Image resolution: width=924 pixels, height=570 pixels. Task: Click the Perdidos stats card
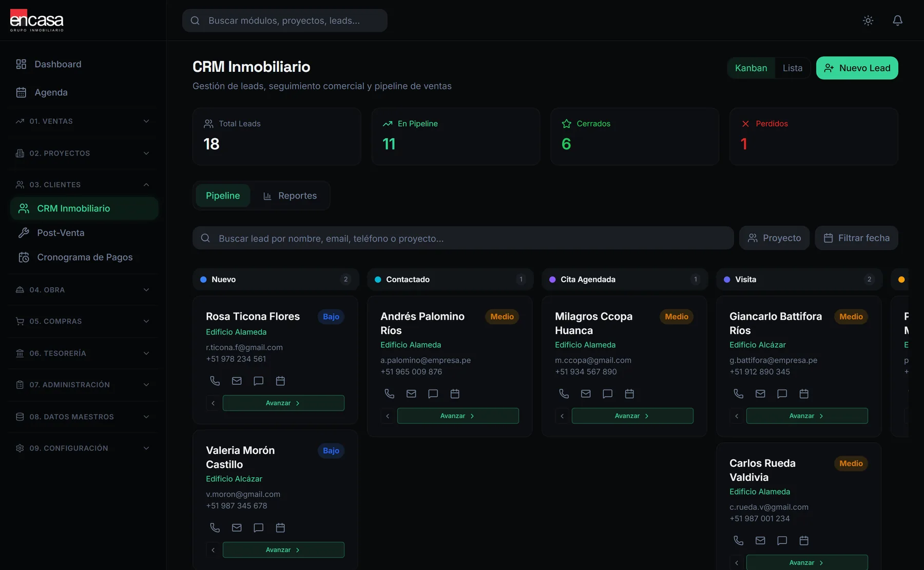(x=814, y=136)
